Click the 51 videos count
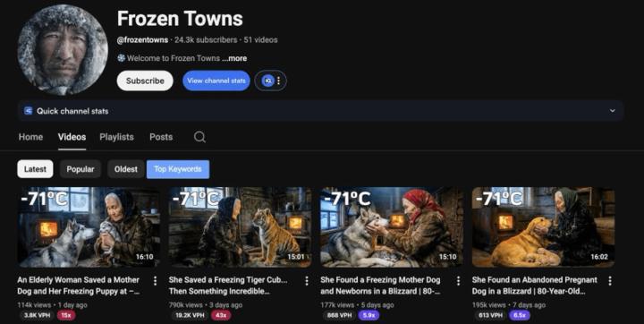644x324 pixels. (x=261, y=40)
